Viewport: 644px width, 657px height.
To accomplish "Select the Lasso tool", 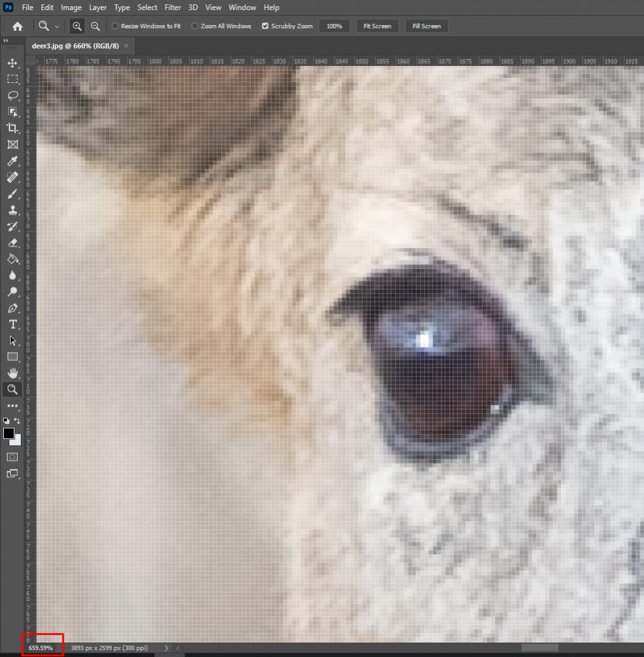I will coord(12,96).
